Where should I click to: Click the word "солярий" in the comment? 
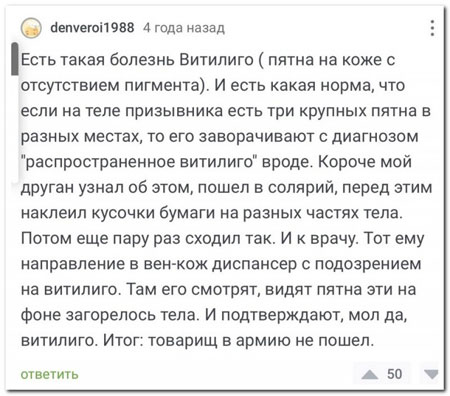tap(301, 188)
